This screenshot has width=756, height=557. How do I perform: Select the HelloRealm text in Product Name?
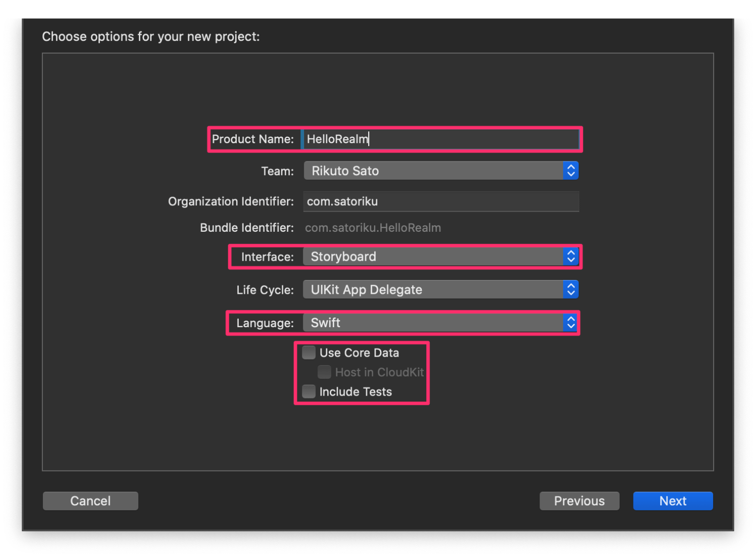tap(338, 139)
